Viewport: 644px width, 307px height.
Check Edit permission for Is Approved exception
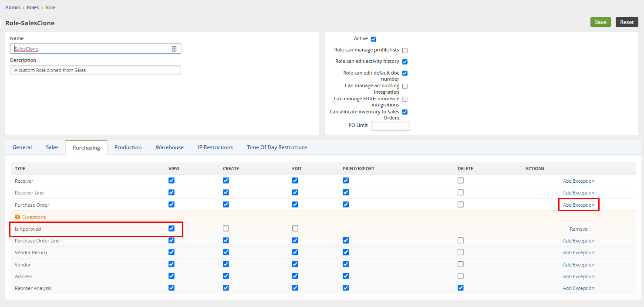pyautogui.click(x=295, y=229)
